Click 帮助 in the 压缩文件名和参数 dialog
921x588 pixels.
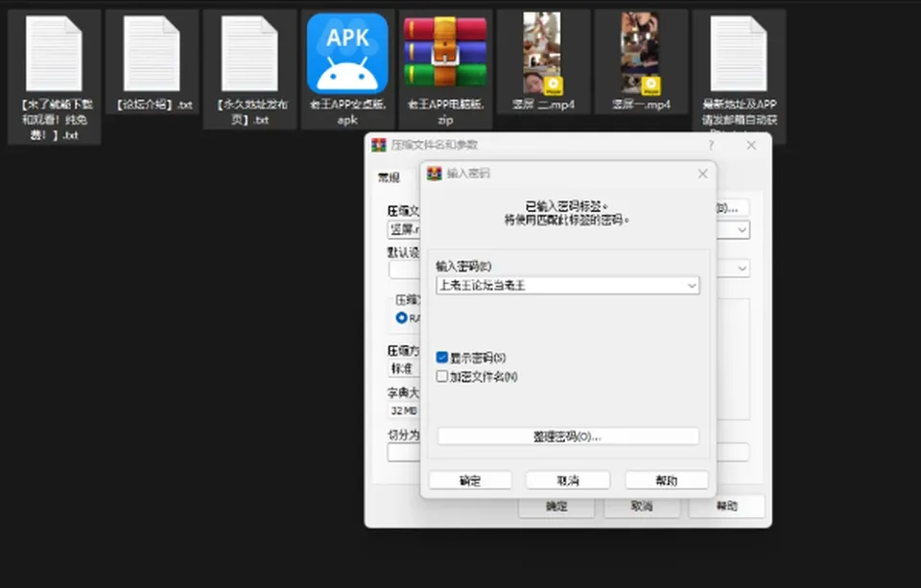(726, 506)
